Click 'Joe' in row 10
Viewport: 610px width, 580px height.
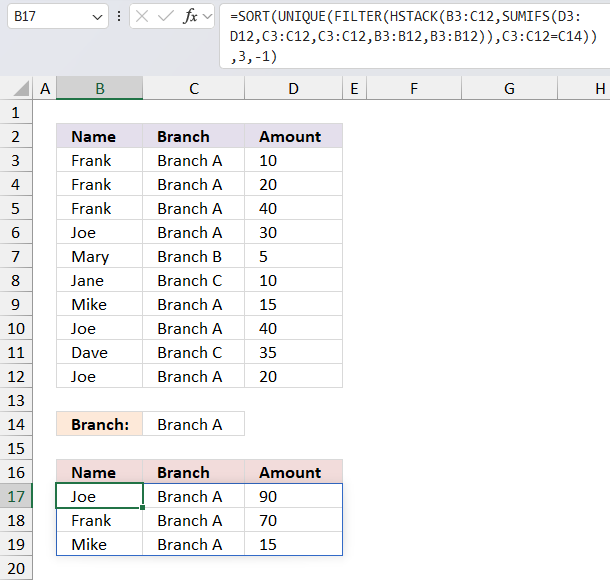tap(100, 329)
